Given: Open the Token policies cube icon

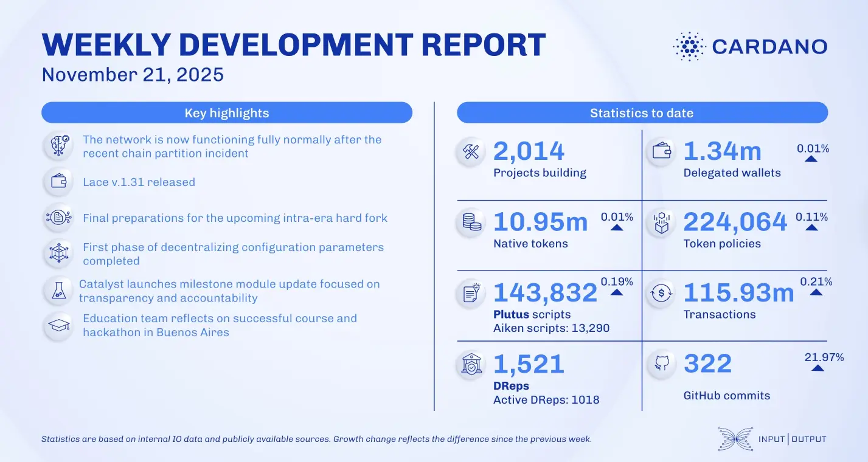Looking at the screenshot, I should [x=661, y=222].
